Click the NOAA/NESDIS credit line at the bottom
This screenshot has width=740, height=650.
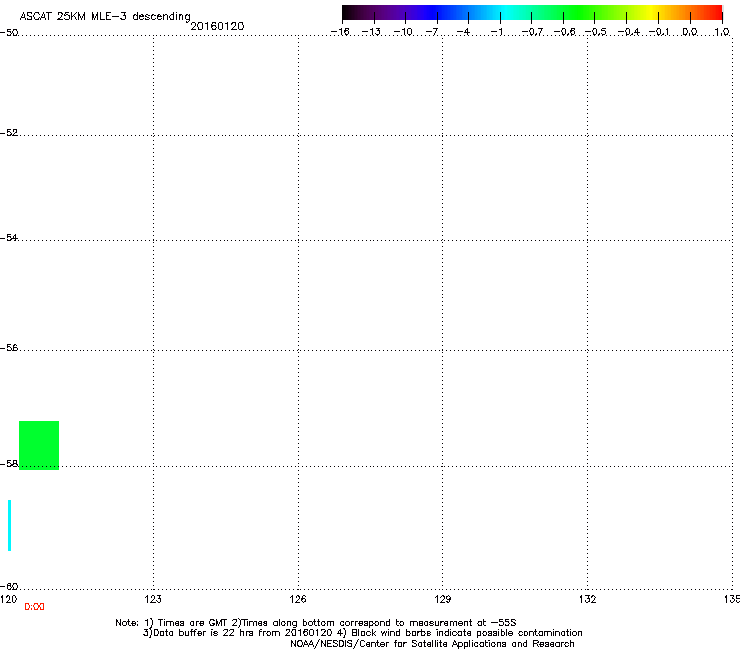coord(432,643)
